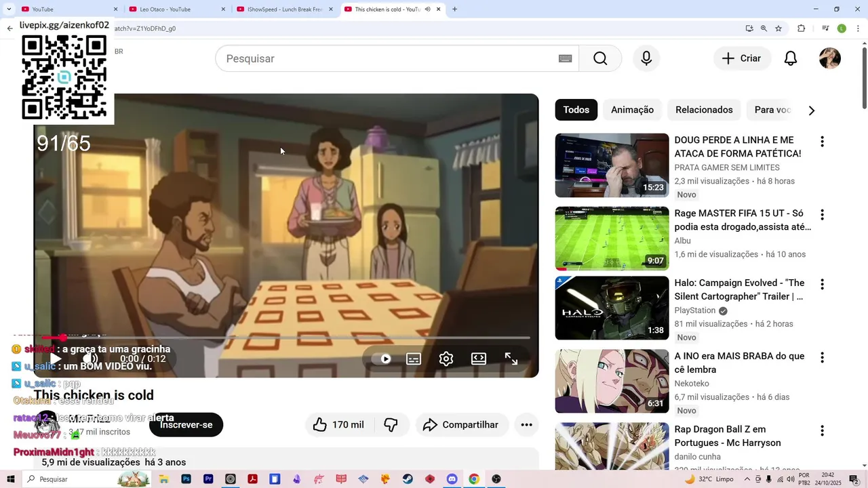Open Steam from the taskbar
The height and width of the screenshot is (488, 868).
tap(408, 479)
